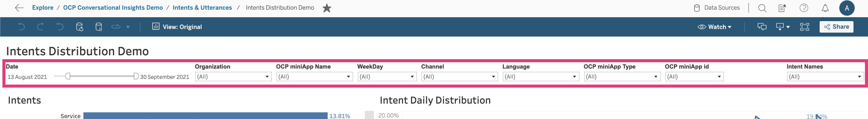This screenshot has height=119, width=868.
Task: Open the search magnifier icon
Action: [x=762, y=8]
